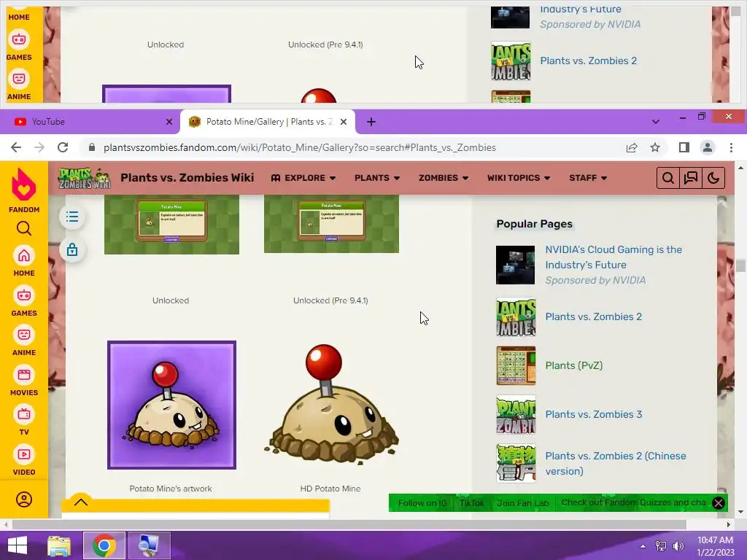Share this page via address bar icon

(632, 147)
